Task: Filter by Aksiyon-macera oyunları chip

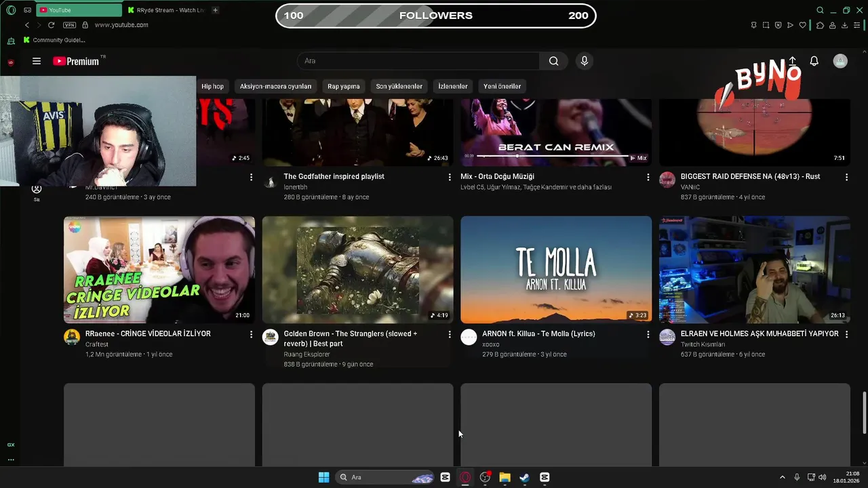Action: pos(275,86)
